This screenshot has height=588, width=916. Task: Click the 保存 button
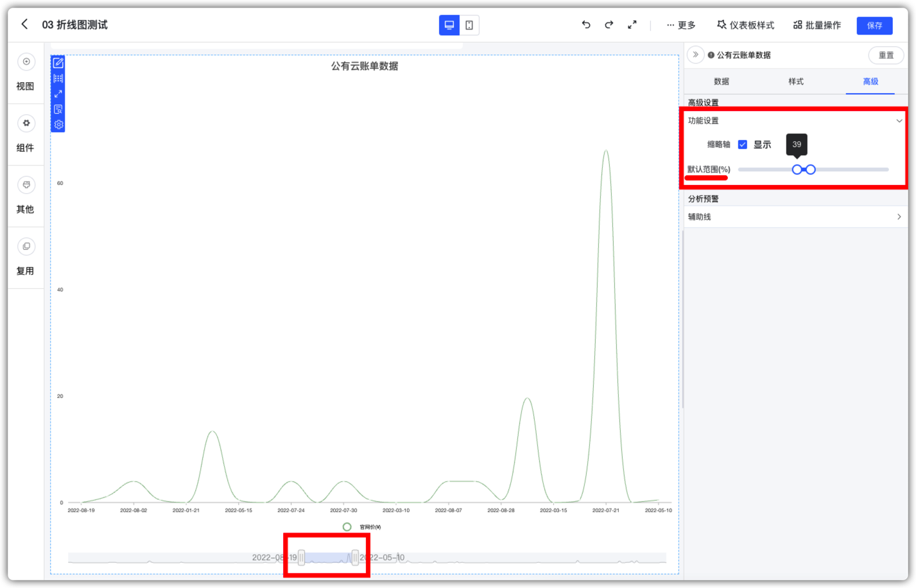[x=874, y=26]
